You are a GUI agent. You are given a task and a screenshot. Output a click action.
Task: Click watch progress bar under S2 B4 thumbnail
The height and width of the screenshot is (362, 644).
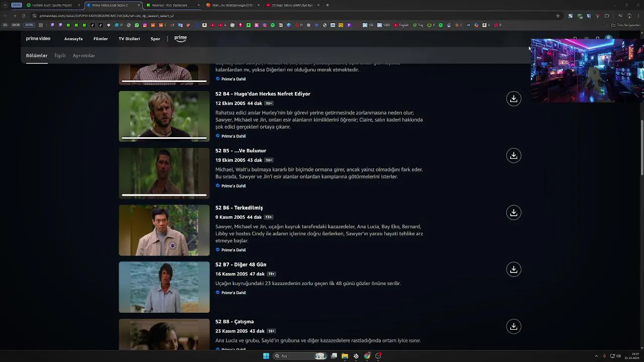pyautogui.click(x=164, y=138)
